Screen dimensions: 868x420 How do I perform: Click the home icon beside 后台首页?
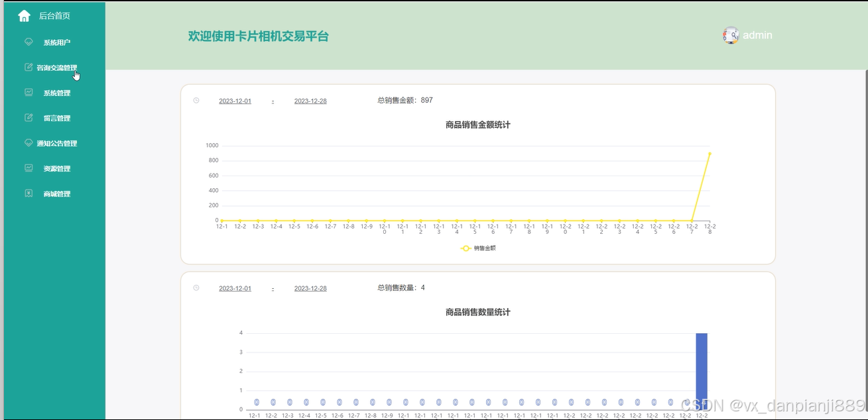(25, 16)
